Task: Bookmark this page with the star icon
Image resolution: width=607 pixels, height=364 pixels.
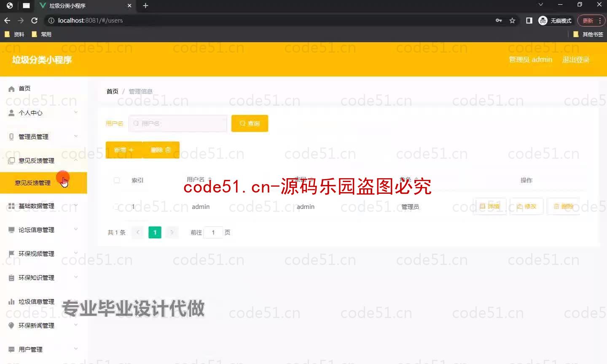Action: point(512,20)
